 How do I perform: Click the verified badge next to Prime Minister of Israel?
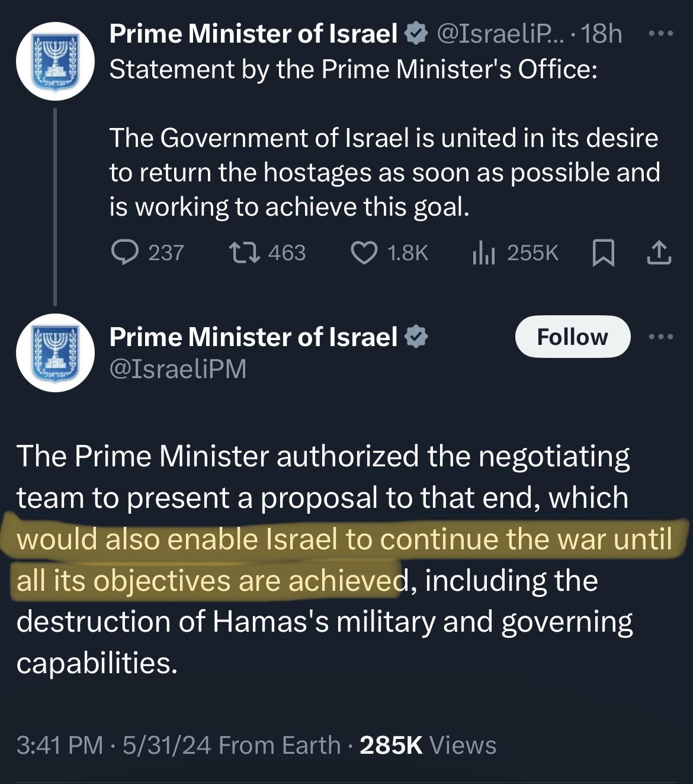click(416, 34)
